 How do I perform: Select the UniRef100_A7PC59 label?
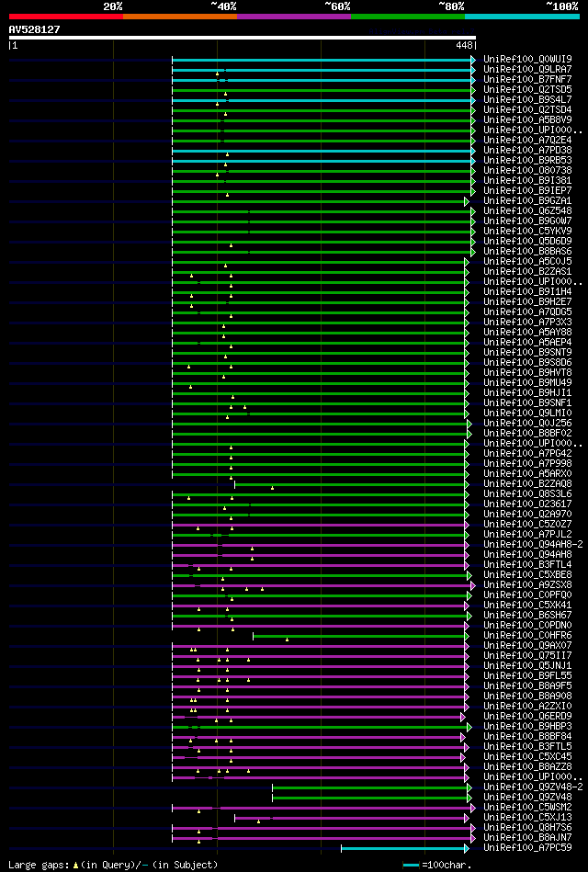coord(528,848)
